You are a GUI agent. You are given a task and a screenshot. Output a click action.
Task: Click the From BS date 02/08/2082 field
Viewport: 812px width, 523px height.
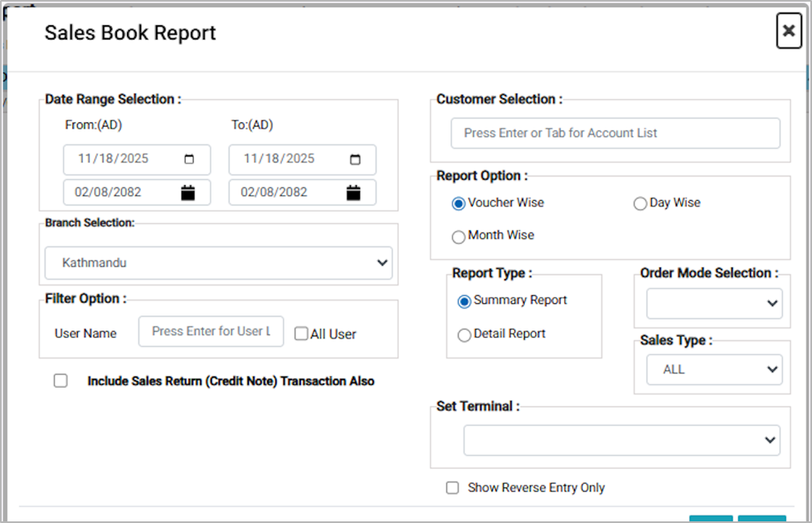pyautogui.click(x=120, y=193)
